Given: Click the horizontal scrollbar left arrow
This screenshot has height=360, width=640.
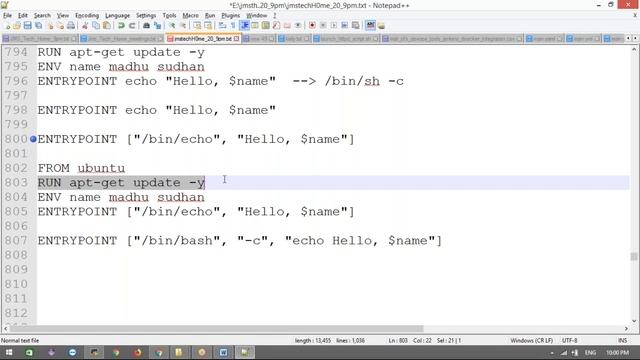Looking at the screenshot, I should (5, 329).
